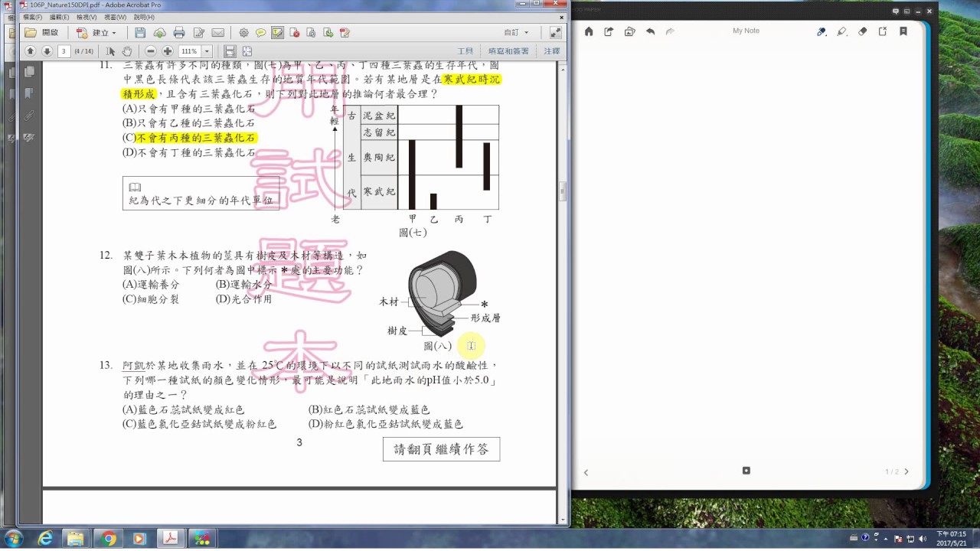Click the read-mode expand arrows icon

pyautogui.click(x=556, y=33)
